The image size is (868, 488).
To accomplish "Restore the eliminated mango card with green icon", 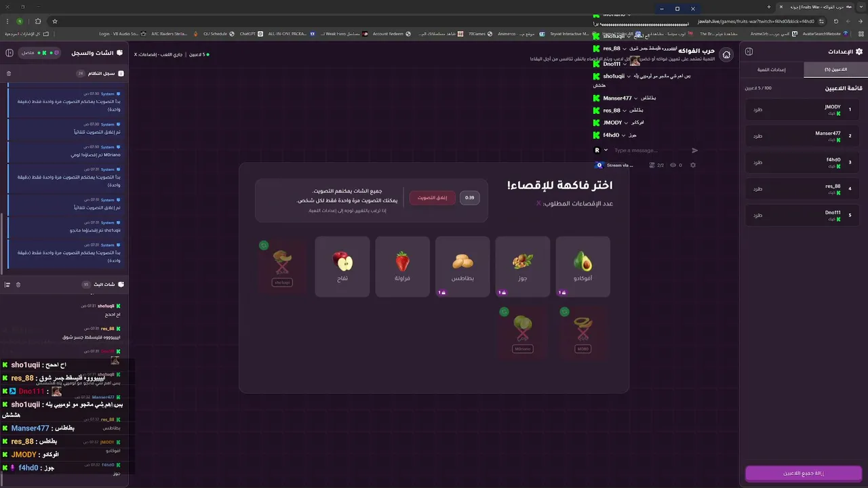I will 264,245.
